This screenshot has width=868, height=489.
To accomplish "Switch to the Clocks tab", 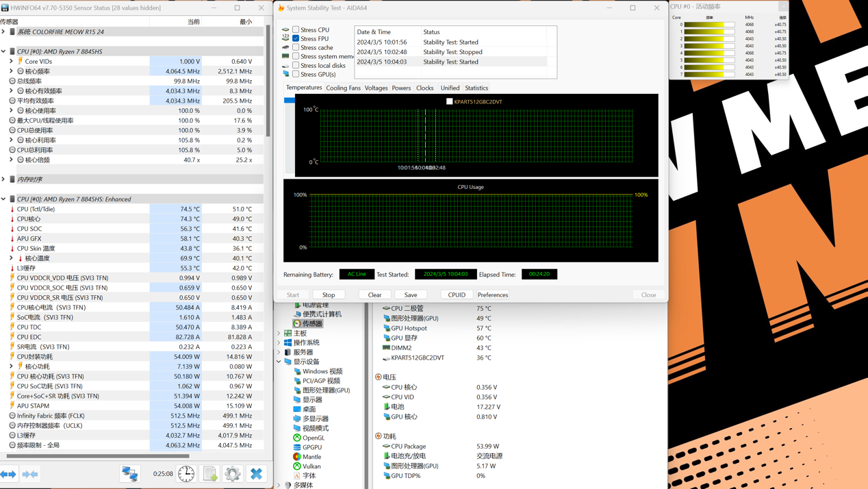I will point(424,88).
